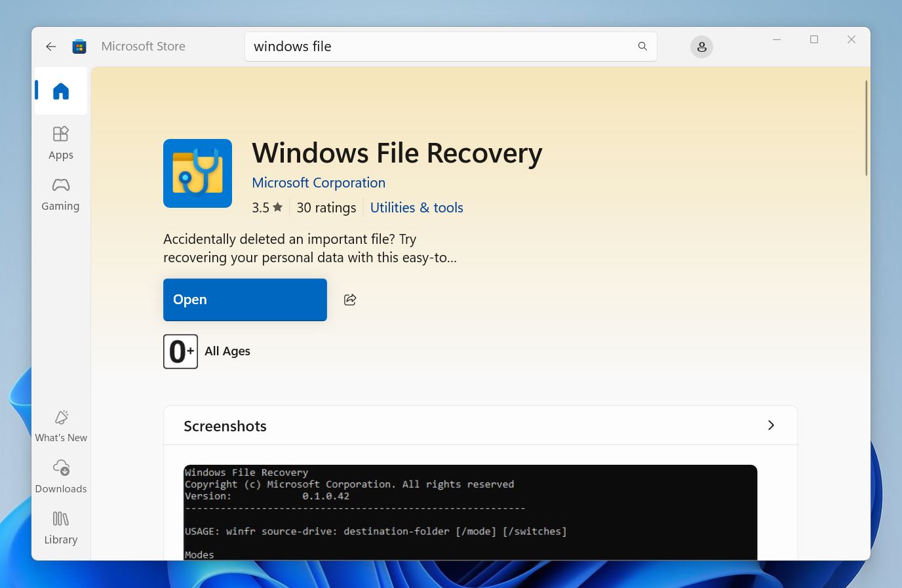Viewport: 902px width, 588px height.
Task: Click the Microsoft Store briefcase icon
Action: tap(79, 47)
